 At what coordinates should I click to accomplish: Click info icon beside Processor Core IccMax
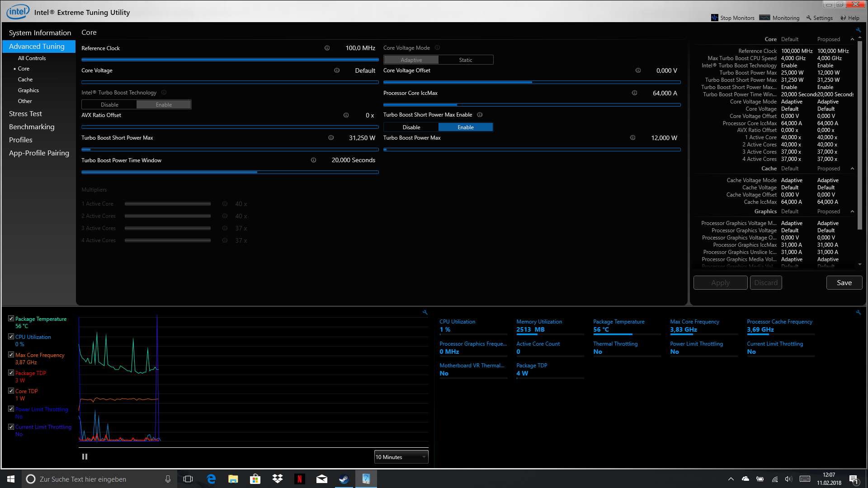click(634, 93)
